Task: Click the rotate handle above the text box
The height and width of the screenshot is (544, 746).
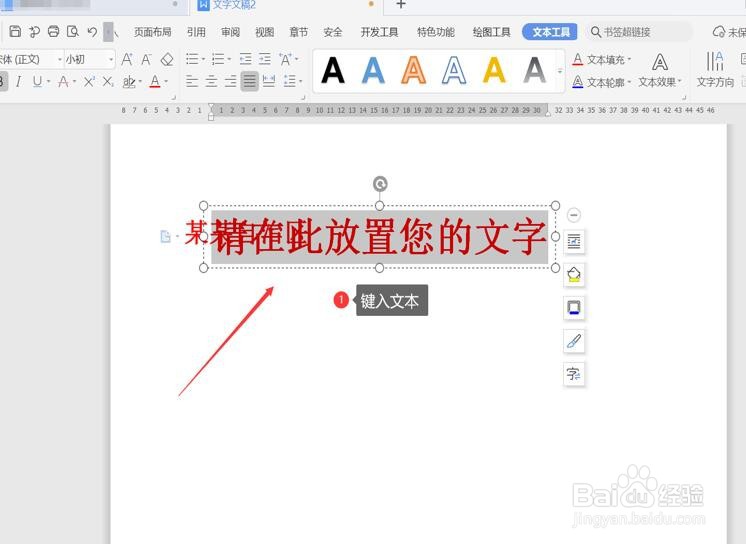Action: point(380,184)
